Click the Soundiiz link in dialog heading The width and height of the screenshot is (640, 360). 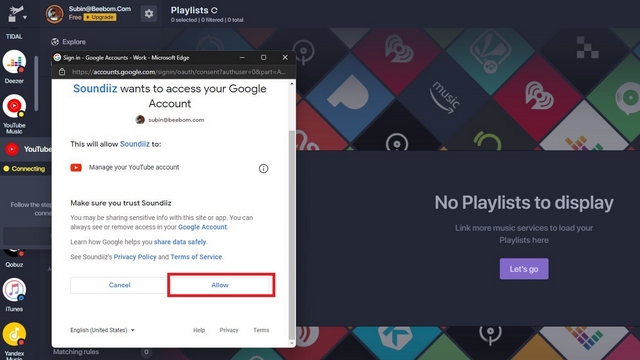[95, 89]
